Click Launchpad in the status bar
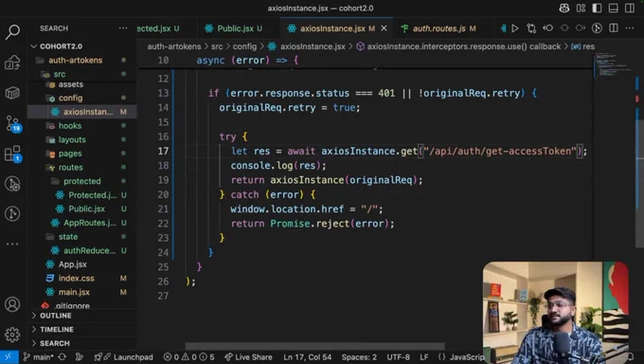Viewport: 644px width, 364px height. (124, 356)
